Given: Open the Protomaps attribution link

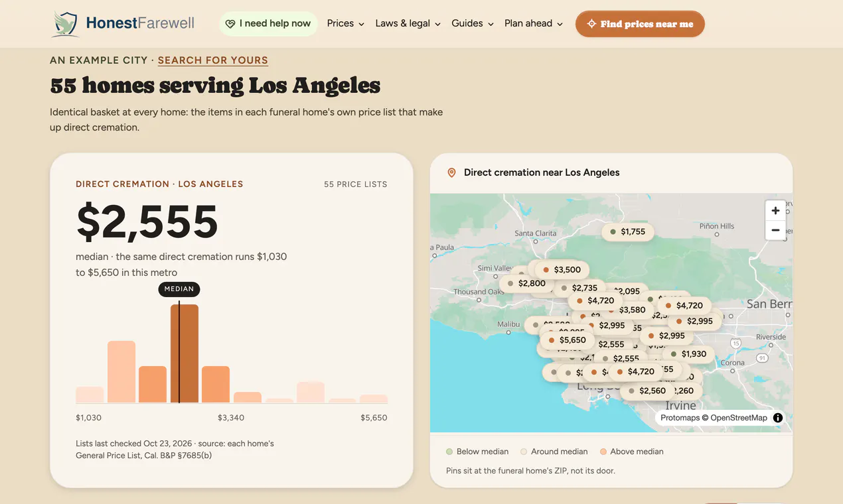Looking at the screenshot, I should point(680,418).
